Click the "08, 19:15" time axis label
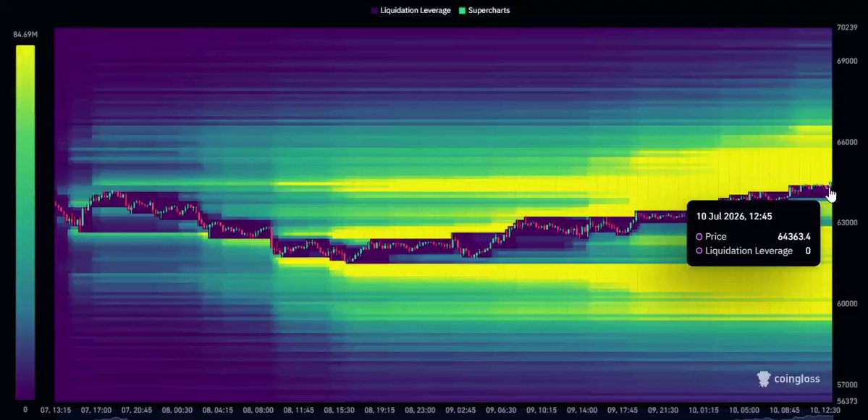868x420 pixels. tap(380, 411)
